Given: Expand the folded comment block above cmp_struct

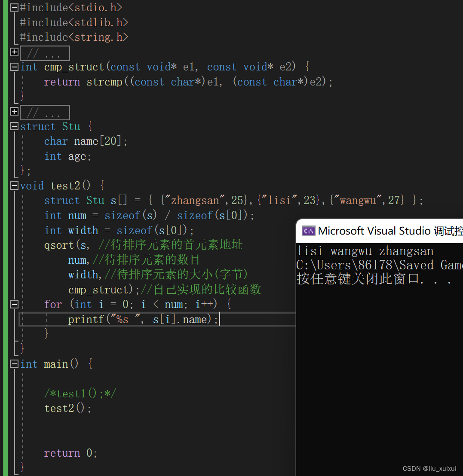Looking at the screenshot, I should [x=14, y=52].
